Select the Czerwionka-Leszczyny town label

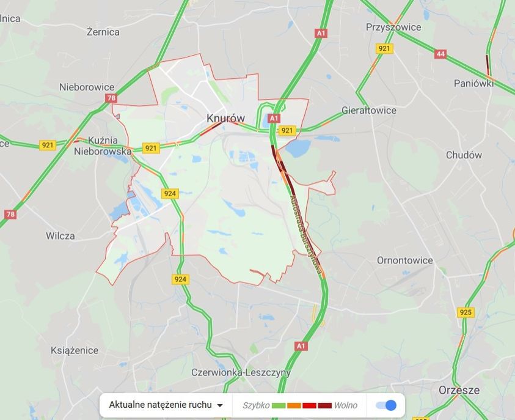(241, 372)
